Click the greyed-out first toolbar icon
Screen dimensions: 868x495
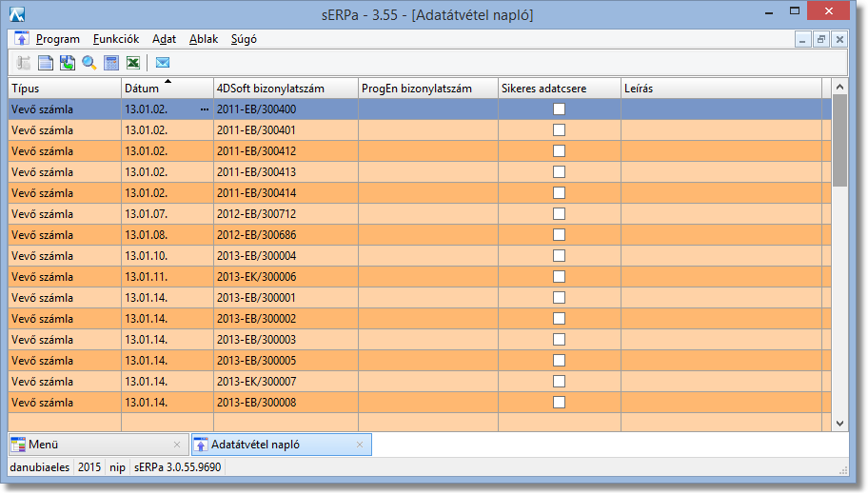23,63
